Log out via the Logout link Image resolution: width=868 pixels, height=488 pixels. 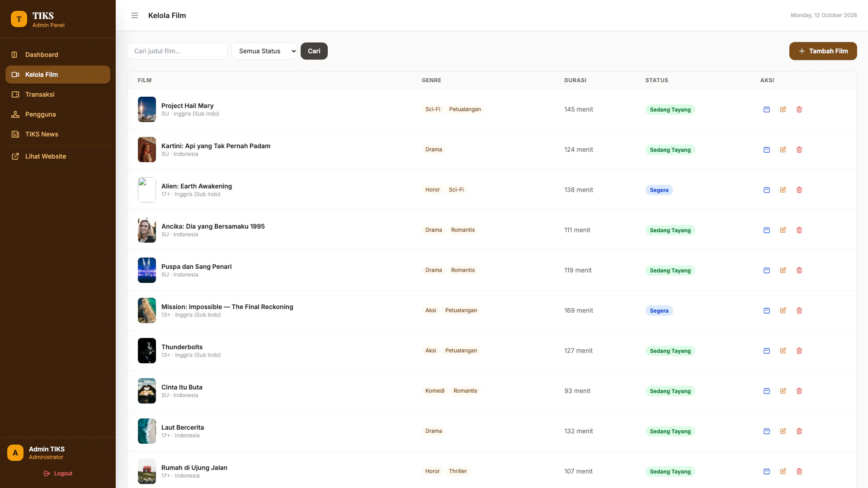click(58, 474)
